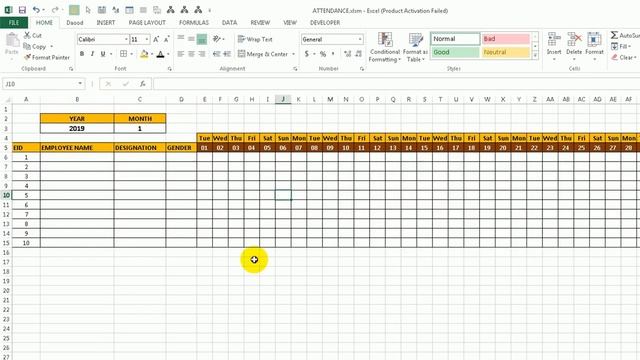Screen dimensions: 640x360
Task: Apply the Good cell style
Action: 456,52
